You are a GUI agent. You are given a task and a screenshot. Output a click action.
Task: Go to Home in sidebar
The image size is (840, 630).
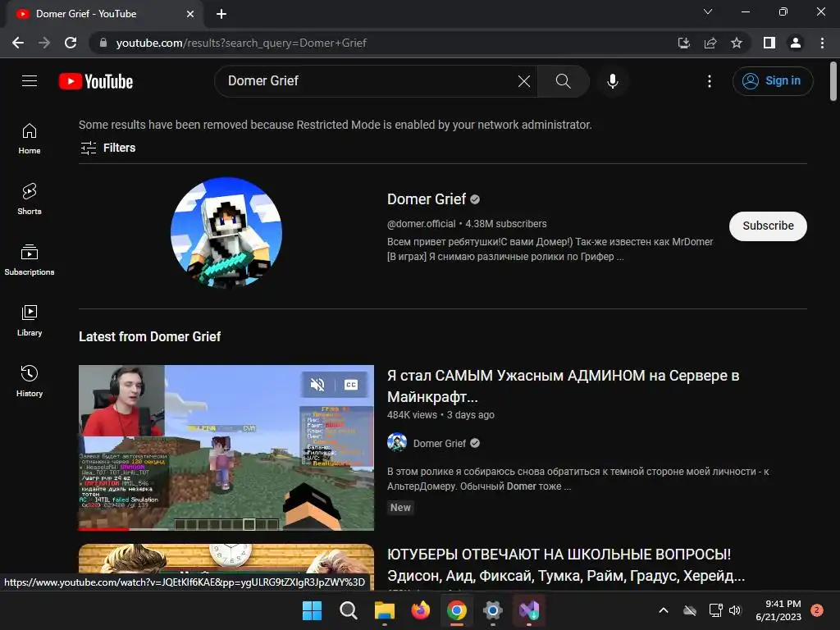click(30, 138)
